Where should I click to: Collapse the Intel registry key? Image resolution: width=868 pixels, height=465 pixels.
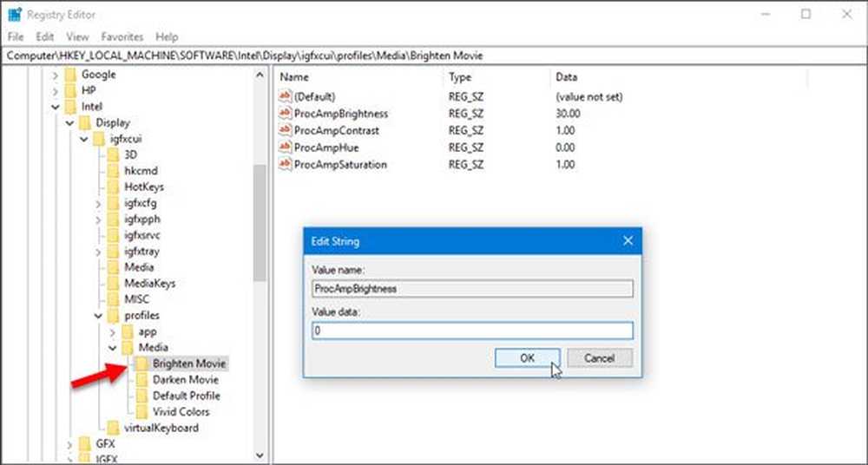(x=56, y=107)
